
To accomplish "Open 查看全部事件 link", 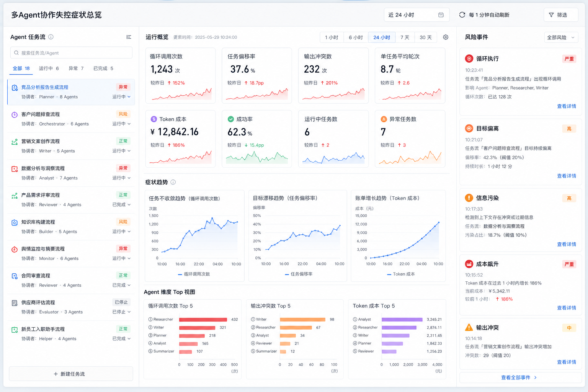I will [x=519, y=377].
